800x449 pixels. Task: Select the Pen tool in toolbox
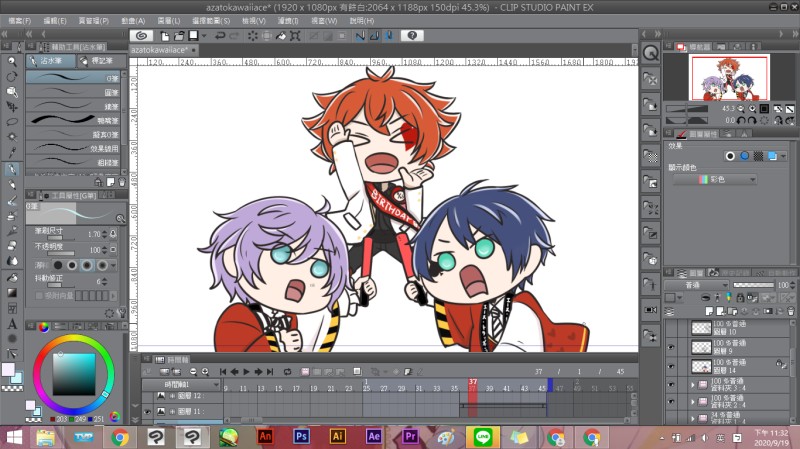coord(12,169)
